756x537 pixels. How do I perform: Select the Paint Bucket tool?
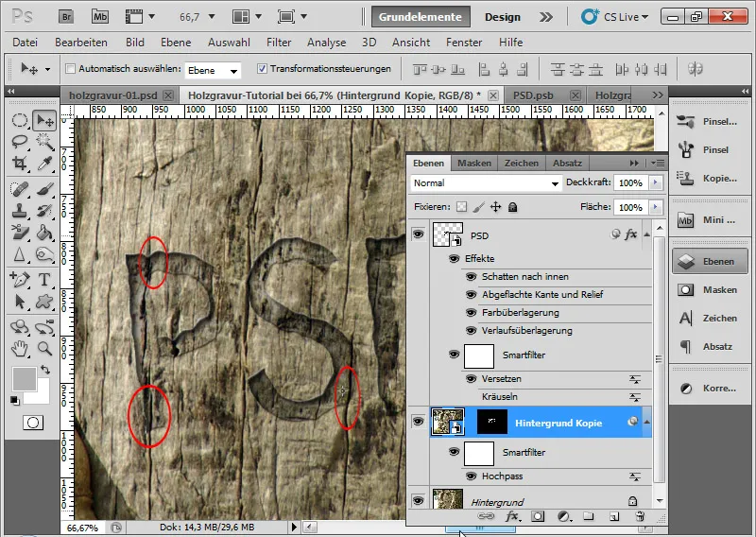(44, 233)
